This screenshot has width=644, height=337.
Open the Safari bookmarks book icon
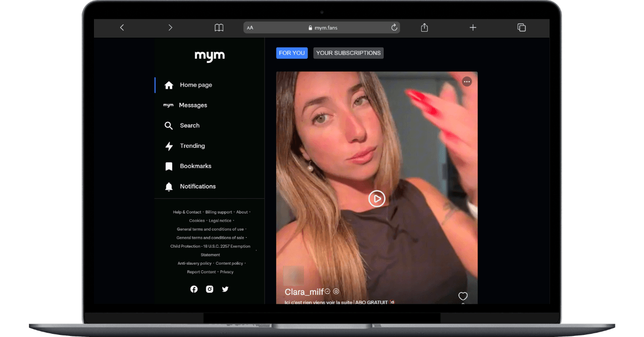tap(219, 27)
